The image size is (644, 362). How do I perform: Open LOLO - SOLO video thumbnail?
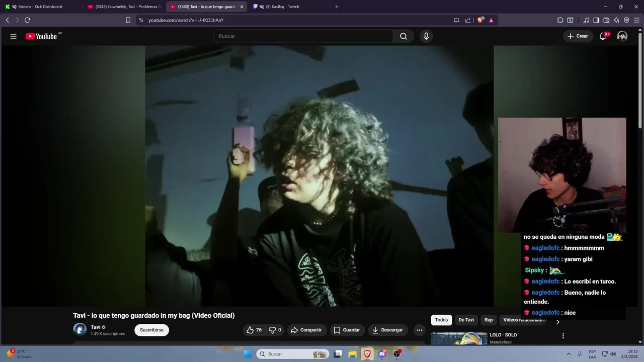[459, 338]
